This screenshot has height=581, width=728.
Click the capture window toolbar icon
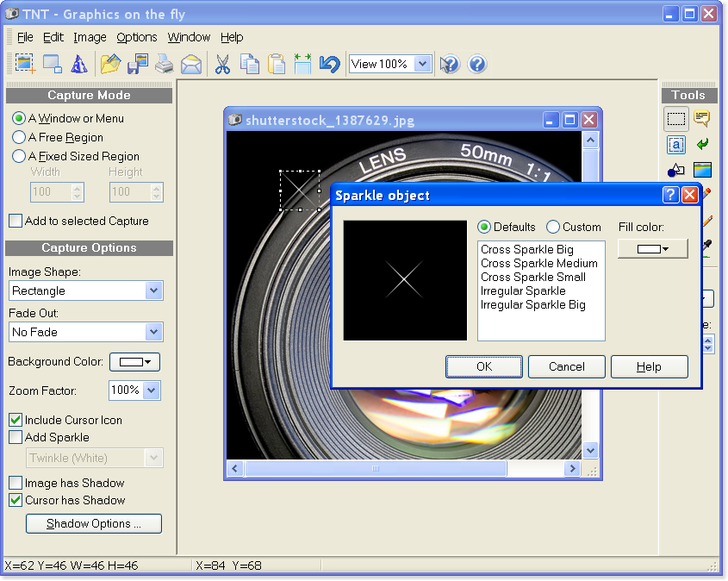point(52,64)
